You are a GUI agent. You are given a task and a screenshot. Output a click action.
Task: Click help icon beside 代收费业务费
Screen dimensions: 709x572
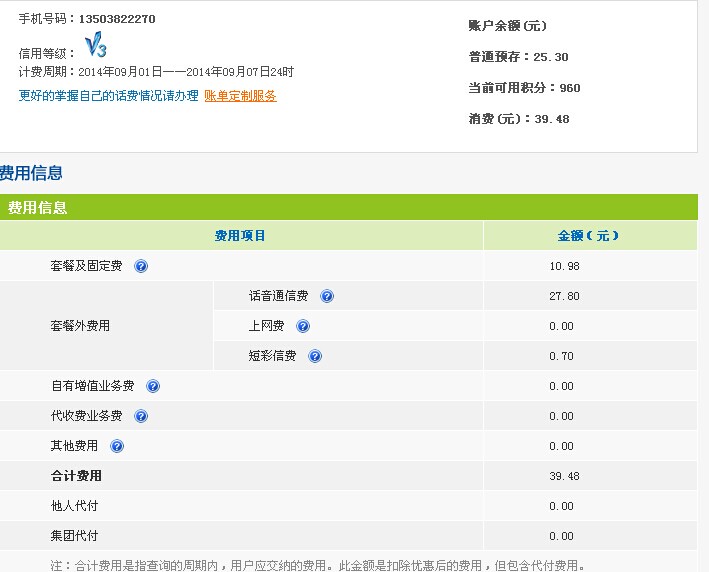tap(141, 416)
